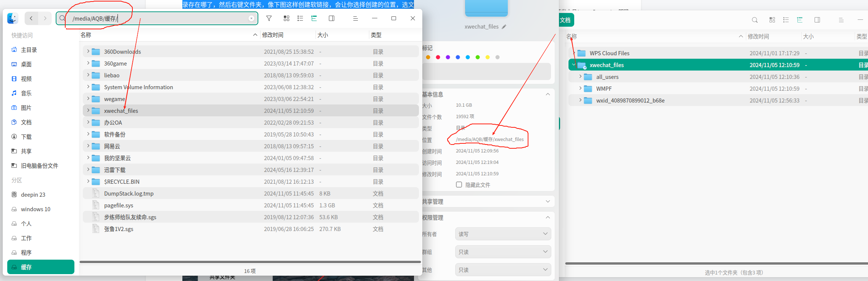
Task: Sort the left file list by 修改时间
Action: (x=273, y=35)
